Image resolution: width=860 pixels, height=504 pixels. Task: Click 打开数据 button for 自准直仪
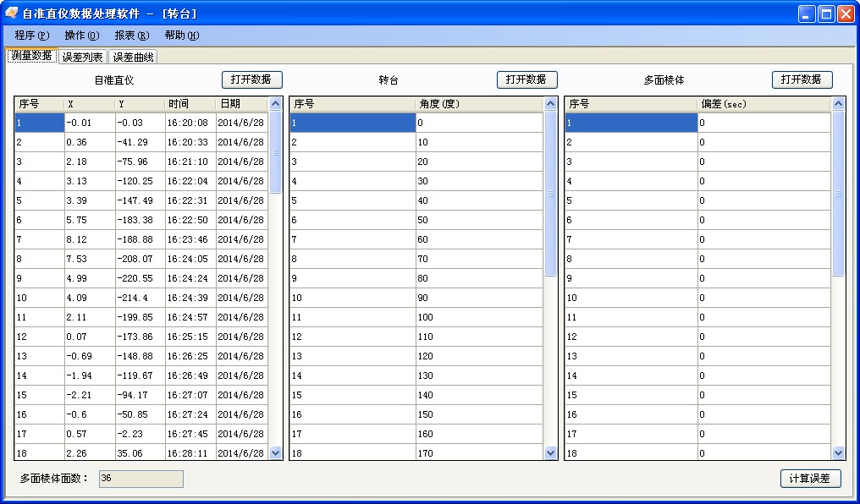pyautogui.click(x=251, y=79)
